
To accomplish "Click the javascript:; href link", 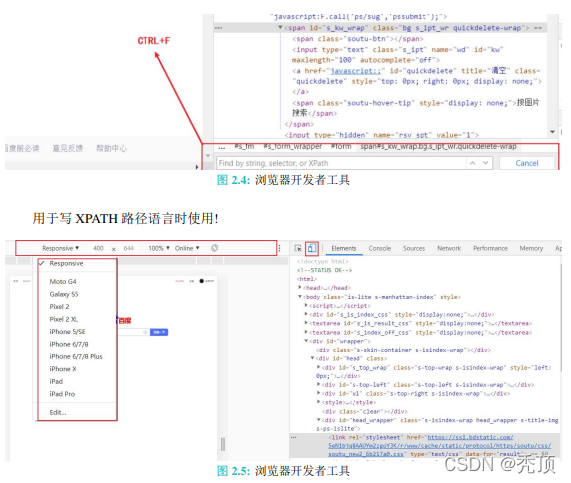I will (355, 71).
